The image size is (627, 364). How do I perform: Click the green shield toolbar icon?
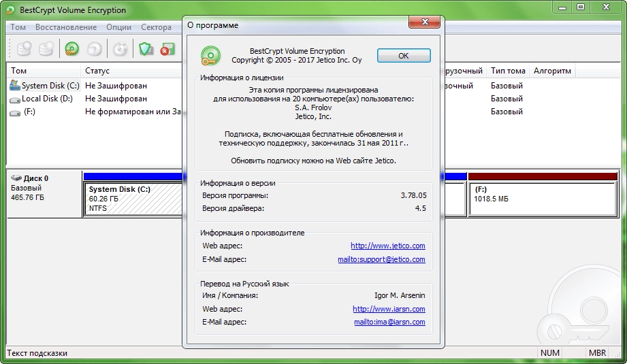(x=146, y=49)
